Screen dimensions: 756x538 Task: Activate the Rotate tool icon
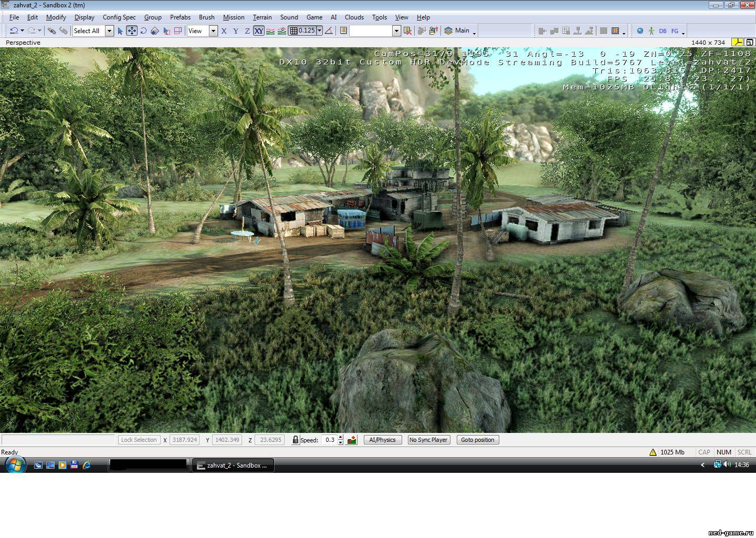point(143,31)
